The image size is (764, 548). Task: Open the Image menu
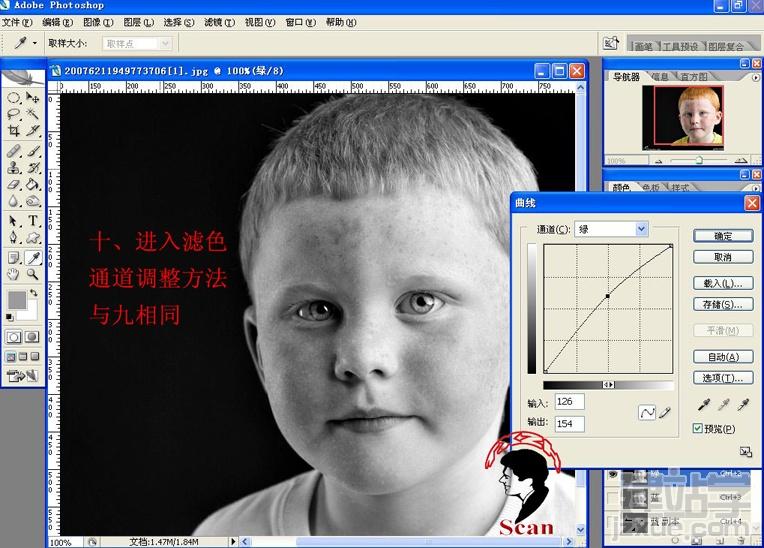coord(98,22)
